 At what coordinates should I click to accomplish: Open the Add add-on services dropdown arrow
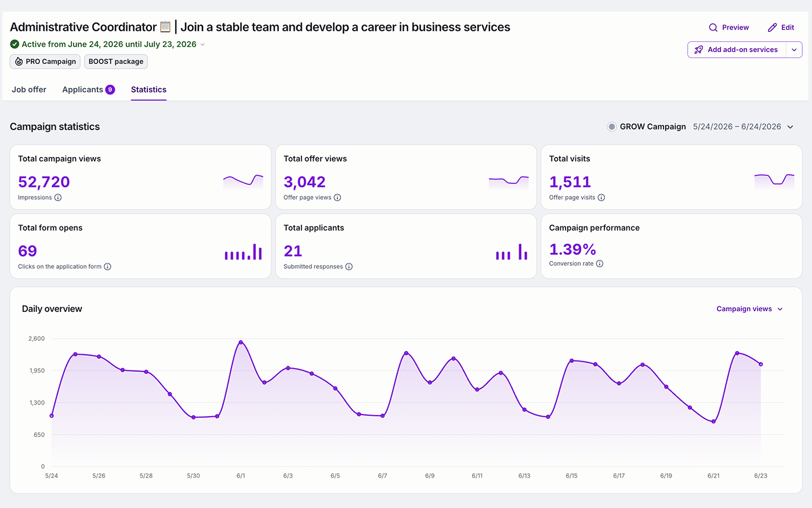[x=794, y=50]
